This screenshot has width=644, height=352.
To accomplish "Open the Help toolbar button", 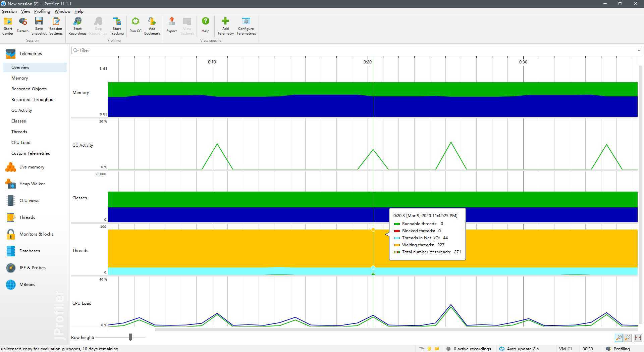I will [x=205, y=26].
